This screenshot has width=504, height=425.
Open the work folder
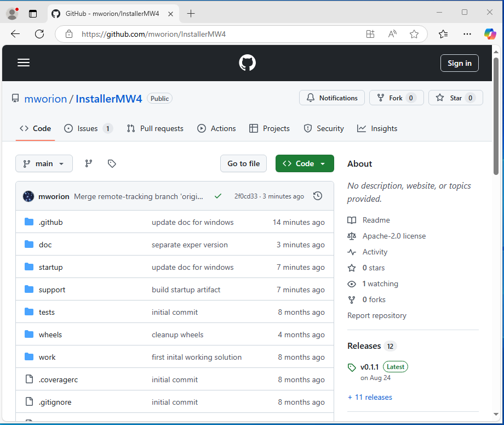click(47, 358)
